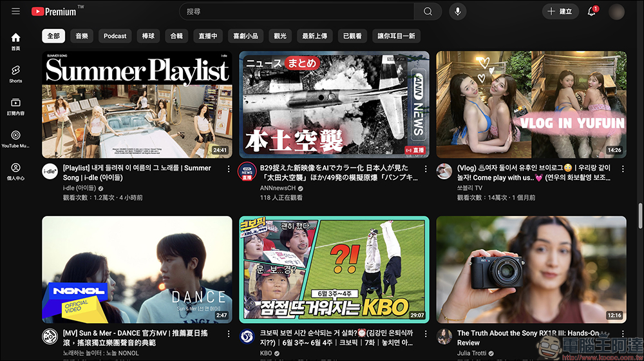Click the ANN News channel avatar
The height and width of the screenshot is (361, 644).
[247, 171]
